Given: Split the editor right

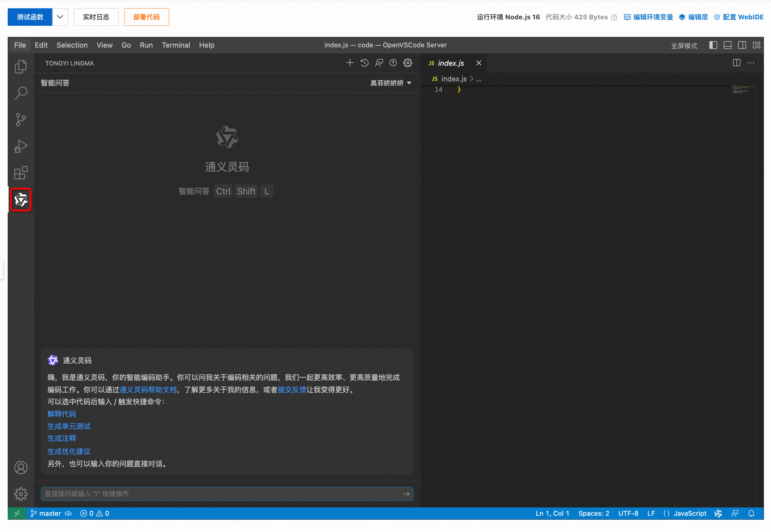Looking at the screenshot, I should [736, 63].
